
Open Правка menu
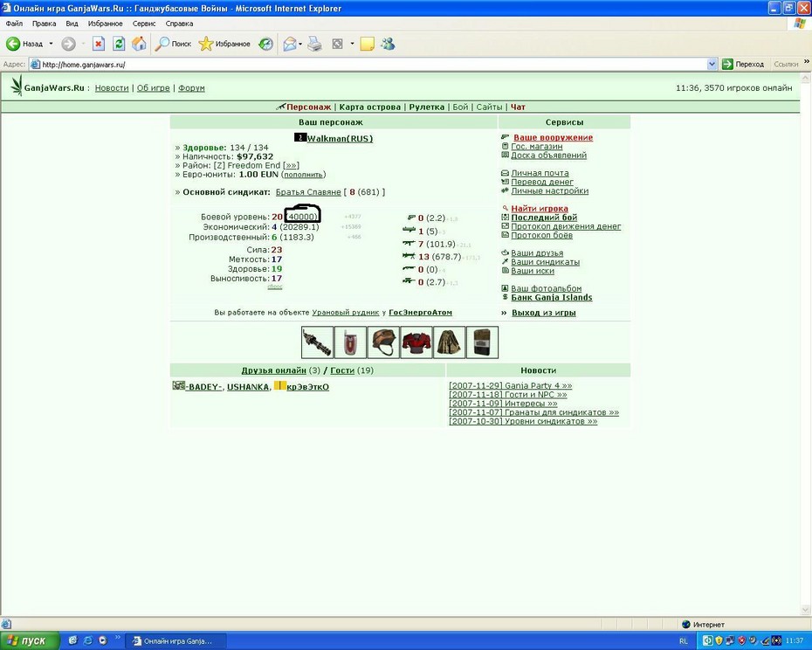coord(44,24)
